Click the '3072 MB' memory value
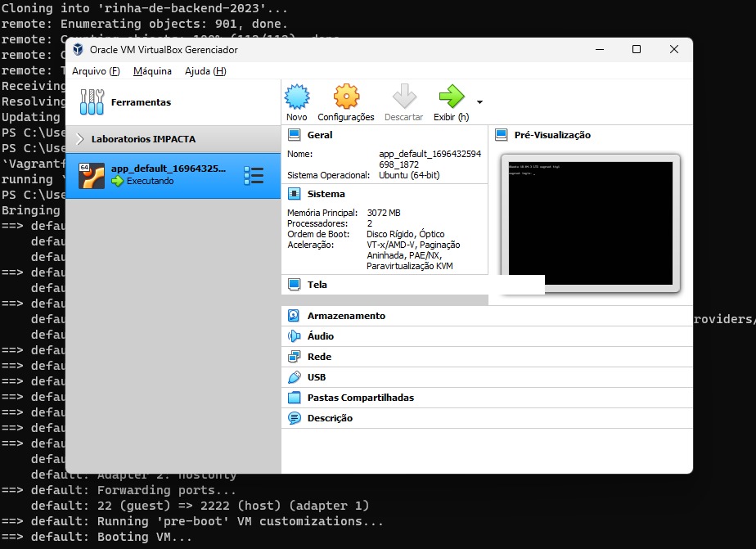This screenshot has width=756, height=549. tap(384, 213)
